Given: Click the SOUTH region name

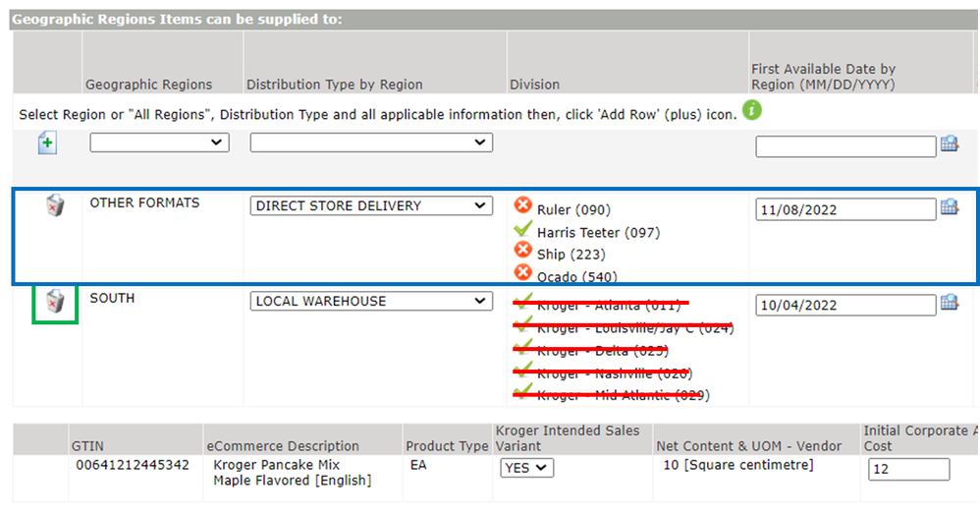Looking at the screenshot, I should click(112, 299).
